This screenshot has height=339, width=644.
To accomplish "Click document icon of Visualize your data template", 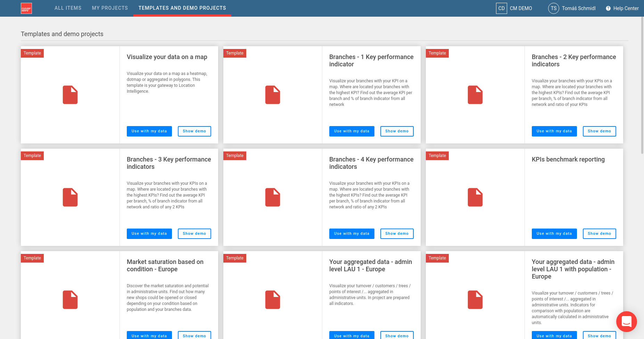I will [70, 95].
